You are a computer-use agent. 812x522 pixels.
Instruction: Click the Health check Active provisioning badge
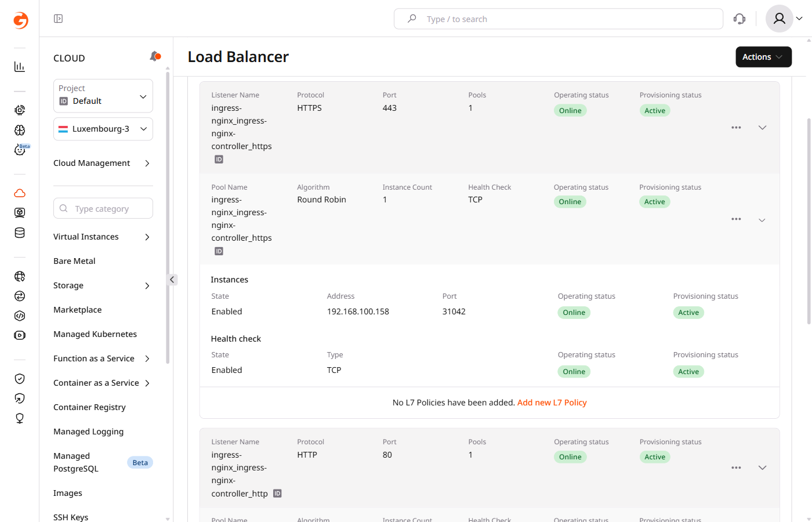pyautogui.click(x=688, y=372)
